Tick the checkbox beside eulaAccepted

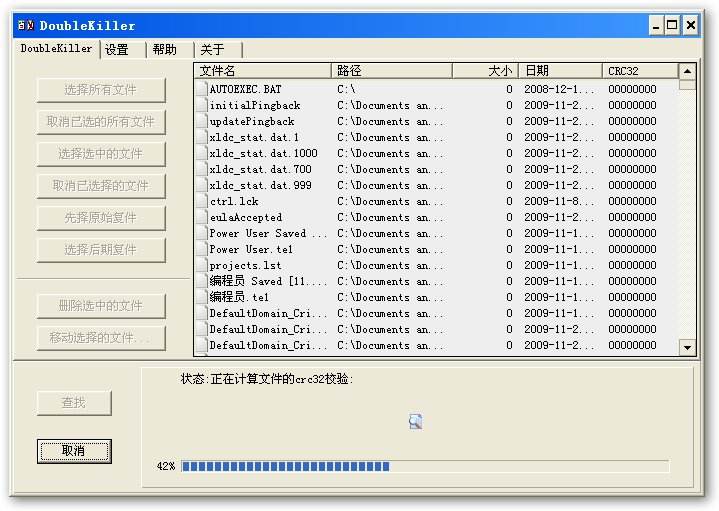pos(202,217)
